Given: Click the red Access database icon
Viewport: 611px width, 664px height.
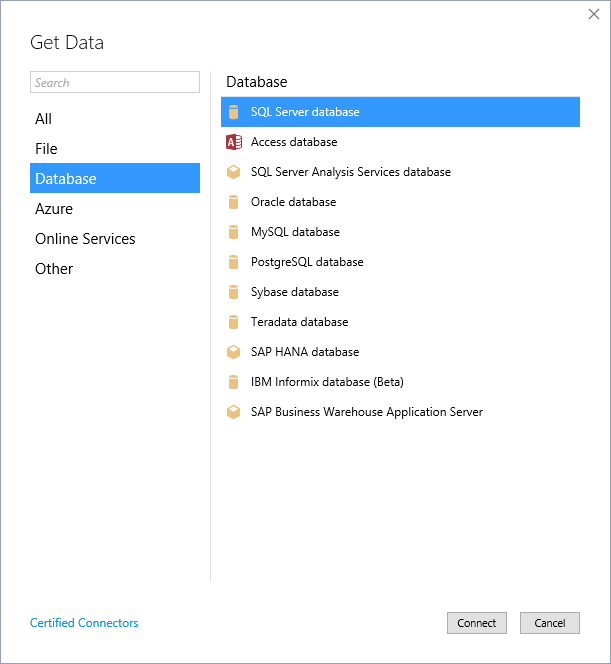Looking at the screenshot, I should tap(234, 142).
